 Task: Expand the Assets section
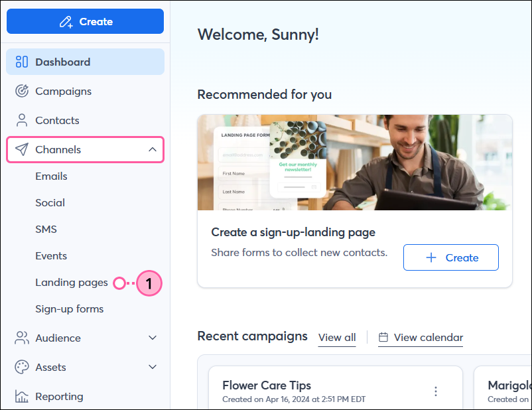tap(152, 367)
